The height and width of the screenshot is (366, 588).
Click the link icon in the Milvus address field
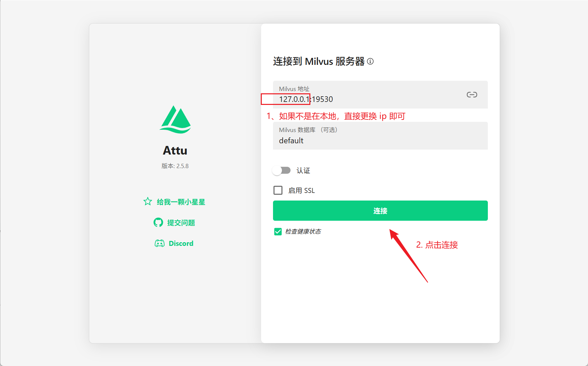pos(472,95)
